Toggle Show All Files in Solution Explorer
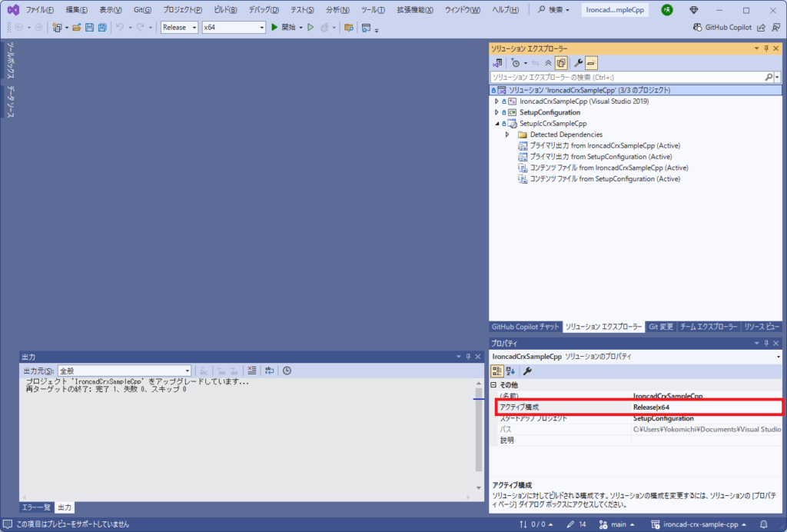 pyautogui.click(x=562, y=63)
